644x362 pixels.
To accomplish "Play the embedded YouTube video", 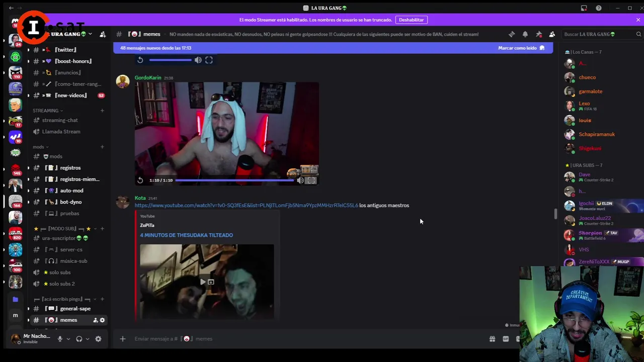I will [x=202, y=282].
